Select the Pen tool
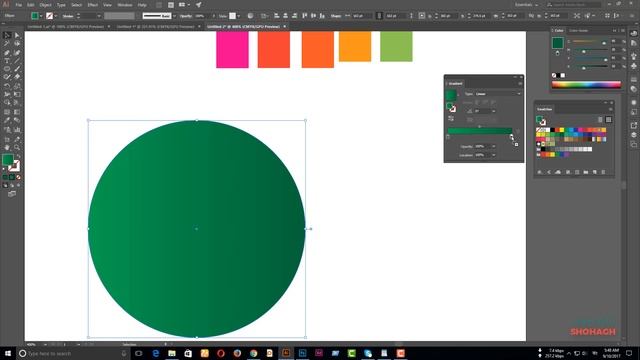The height and width of the screenshot is (360, 640). click(7, 52)
